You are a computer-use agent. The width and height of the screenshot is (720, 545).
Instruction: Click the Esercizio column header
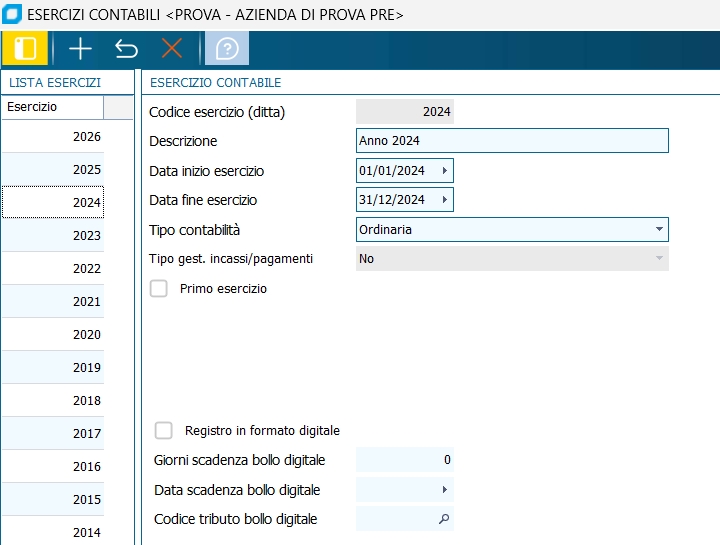tap(52, 107)
